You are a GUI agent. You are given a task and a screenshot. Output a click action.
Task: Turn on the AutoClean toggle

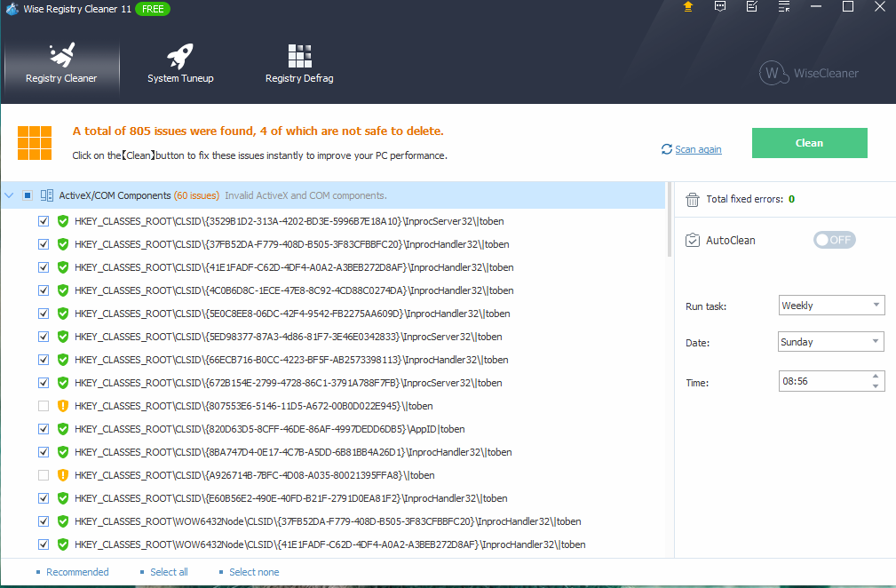click(835, 240)
